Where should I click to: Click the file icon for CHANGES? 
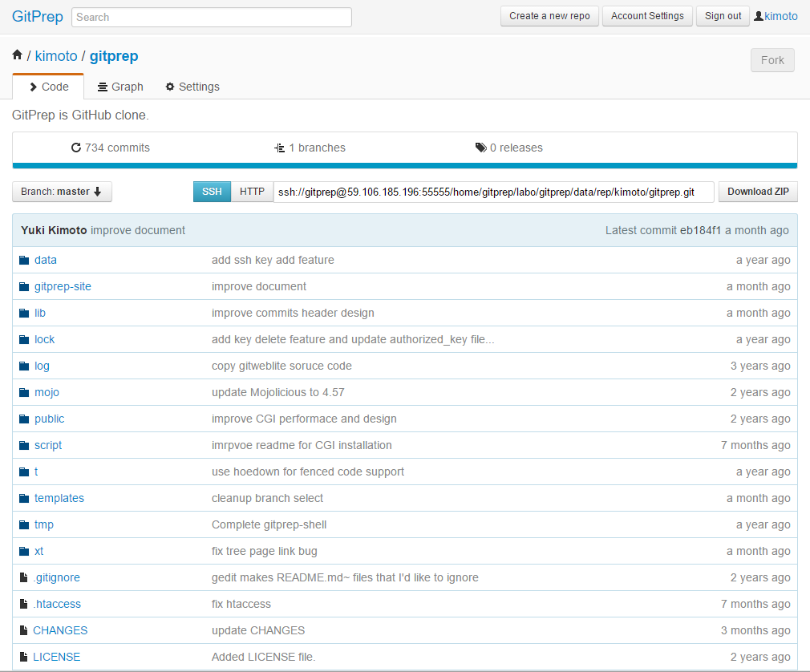pyautogui.click(x=23, y=630)
